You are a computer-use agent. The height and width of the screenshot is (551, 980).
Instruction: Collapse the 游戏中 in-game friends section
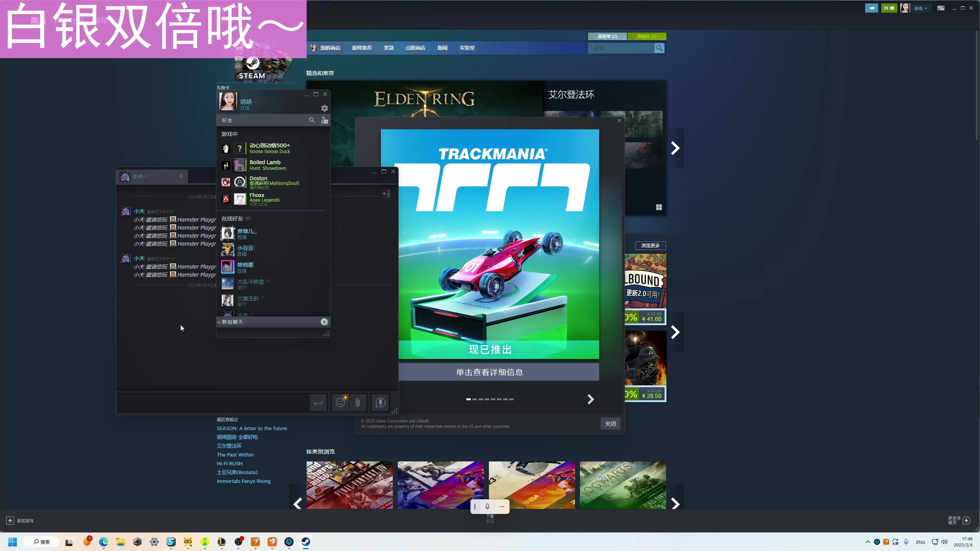pyautogui.click(x=230, y=134)
